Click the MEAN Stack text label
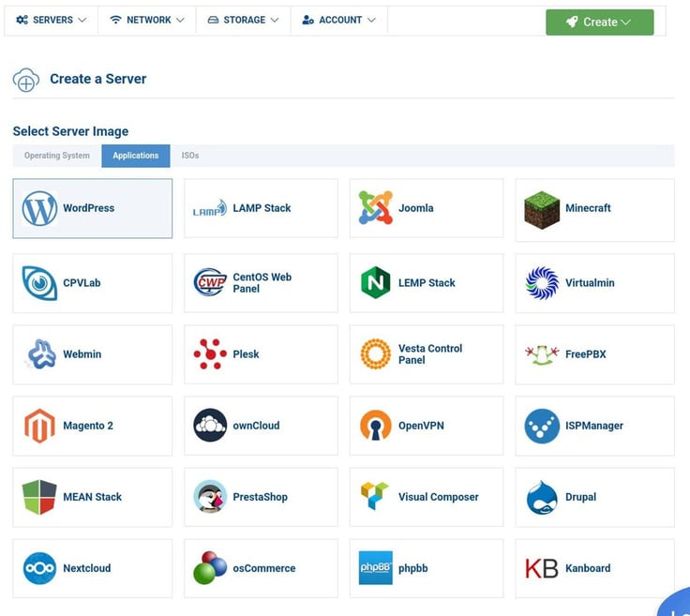This screenshot has width=690, height=616. pyautogui.click(x=92, y=497)
